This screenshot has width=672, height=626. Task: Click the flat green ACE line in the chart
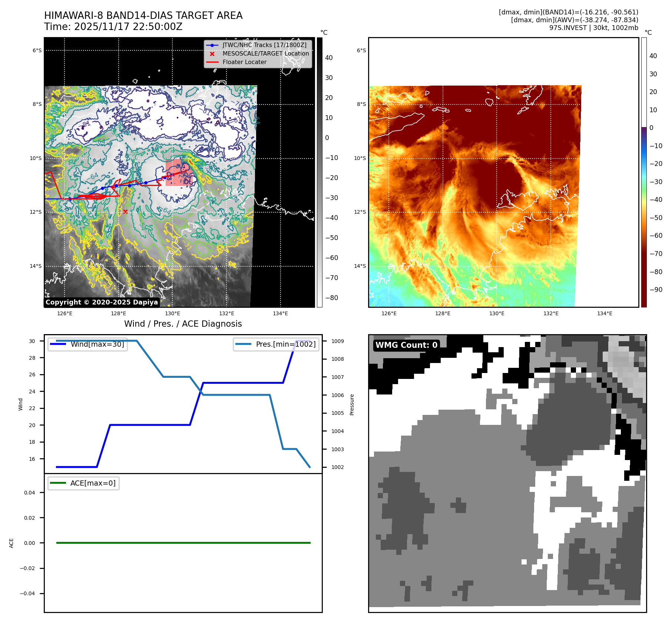[x=183, y=543]
